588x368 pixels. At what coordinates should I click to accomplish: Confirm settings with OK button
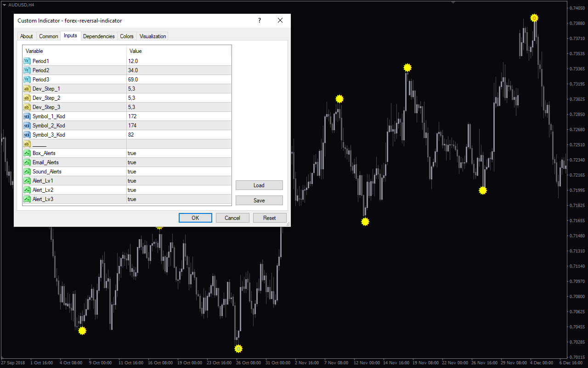[x=195, y=218]
